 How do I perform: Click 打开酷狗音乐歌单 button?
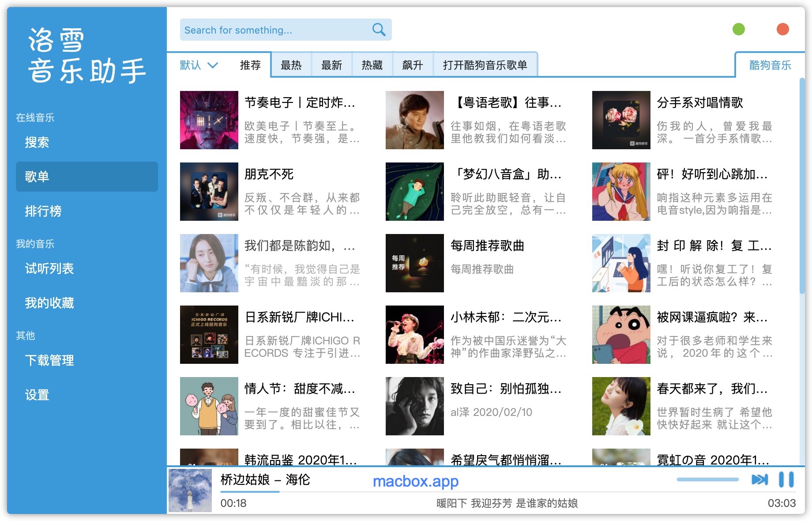tap(485, 65)
